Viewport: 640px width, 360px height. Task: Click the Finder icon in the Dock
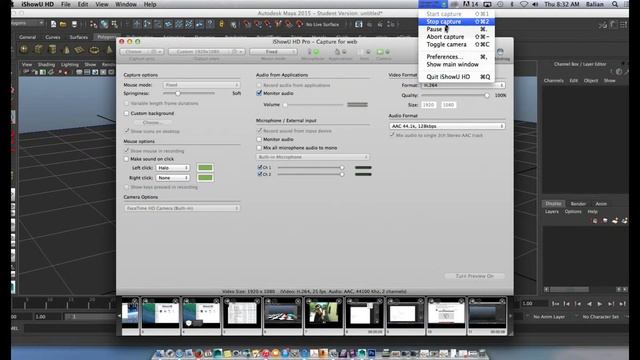[x=160, y=353]
